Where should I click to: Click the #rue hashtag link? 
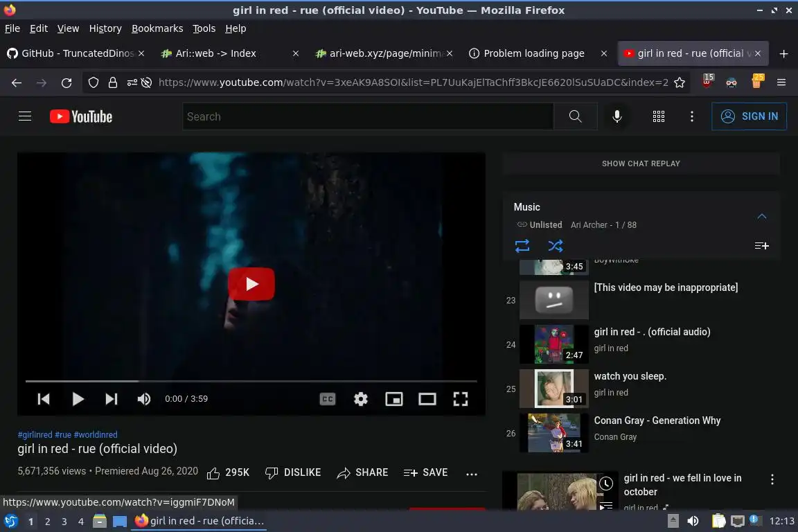[x=63, y=435]
